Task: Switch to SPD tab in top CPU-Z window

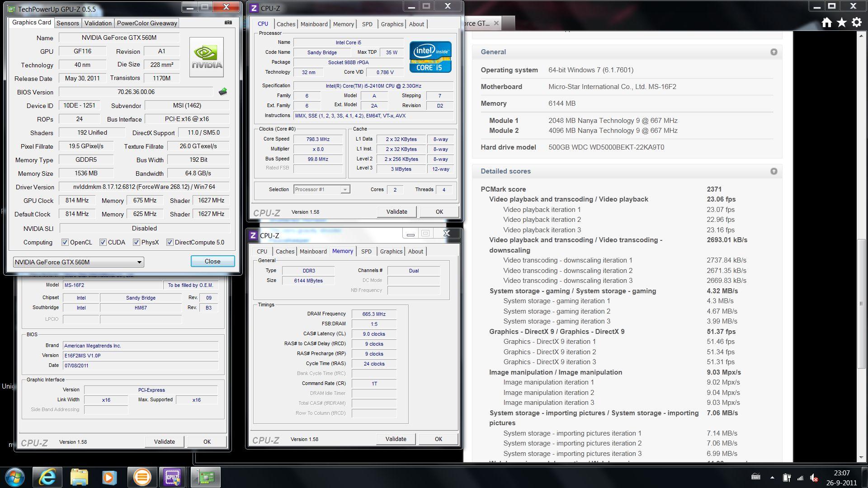Action: point(367,24)
